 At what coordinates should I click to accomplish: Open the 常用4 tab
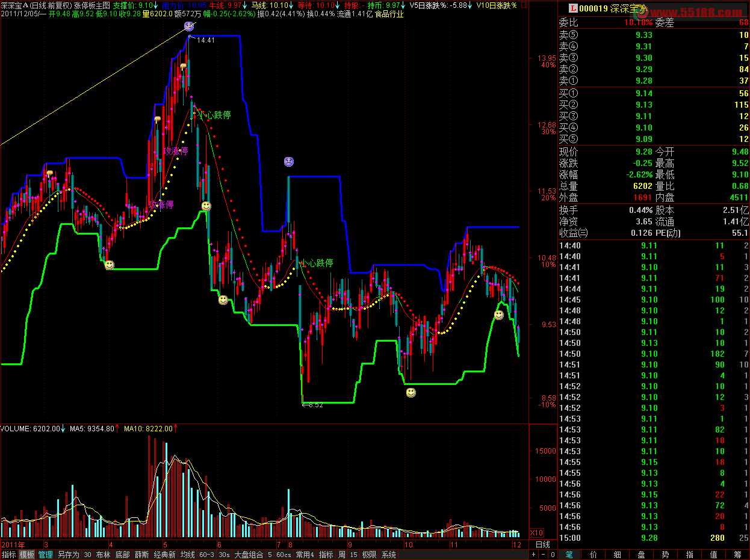(x=305, y=555)
